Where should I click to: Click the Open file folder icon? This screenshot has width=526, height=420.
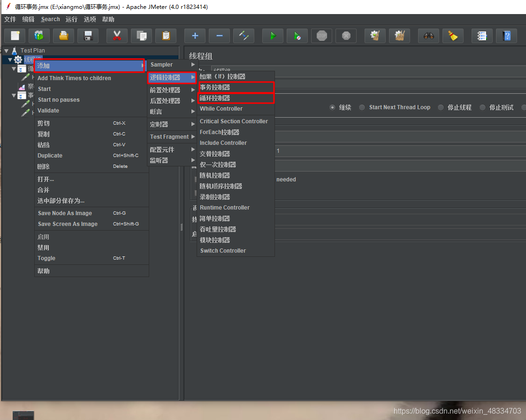(64, 36)
